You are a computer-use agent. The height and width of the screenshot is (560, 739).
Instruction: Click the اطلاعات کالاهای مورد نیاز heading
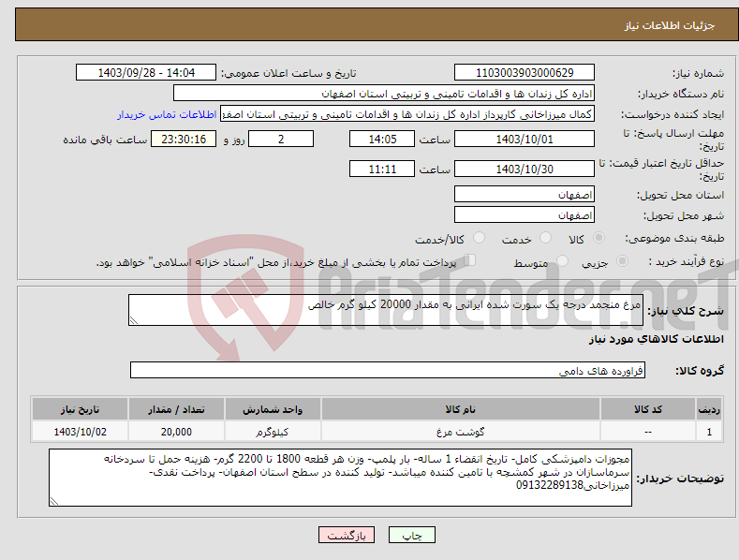(x=656, y=339)
